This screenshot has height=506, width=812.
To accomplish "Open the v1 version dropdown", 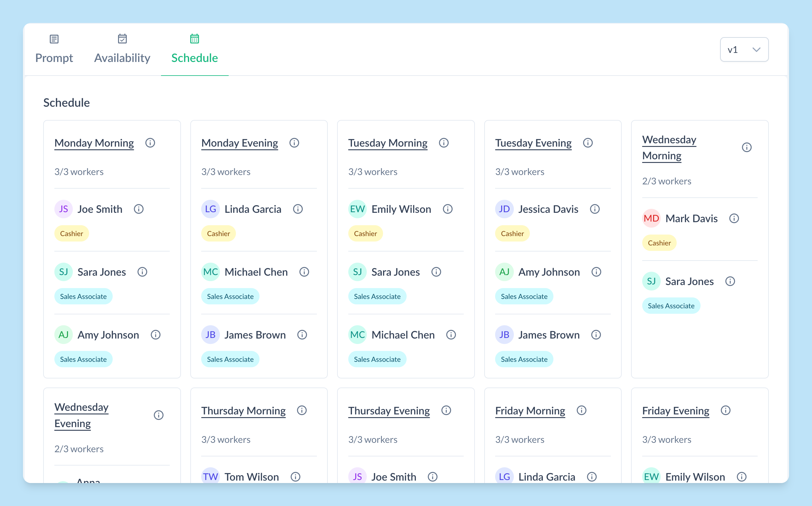I will click(744, 50).
